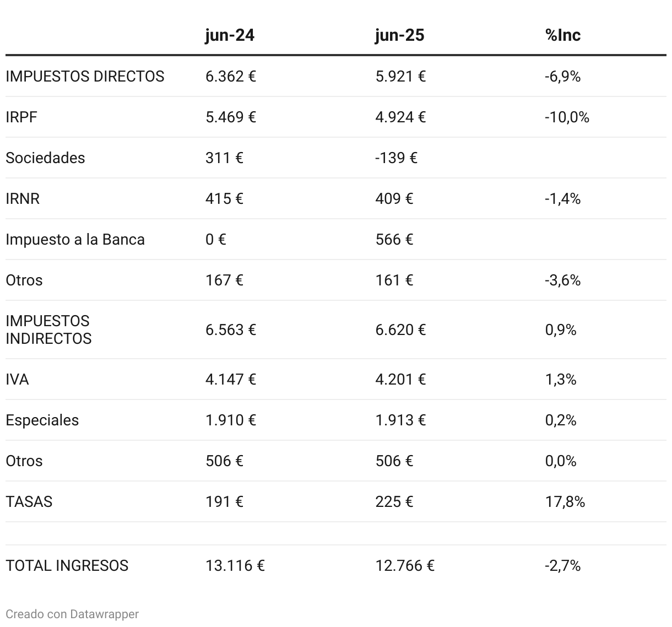Viewport: 672px width, 627px height.
Task: Click the IRPF row label
Action: [21, 117]
